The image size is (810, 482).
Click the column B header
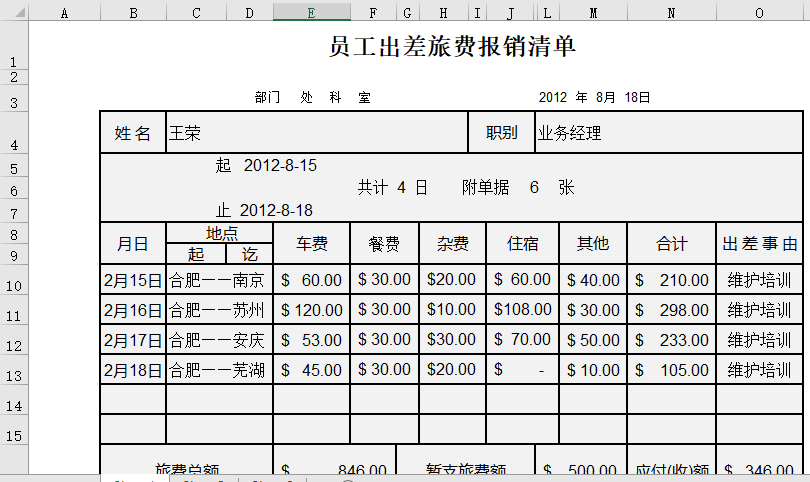[133, 13]
